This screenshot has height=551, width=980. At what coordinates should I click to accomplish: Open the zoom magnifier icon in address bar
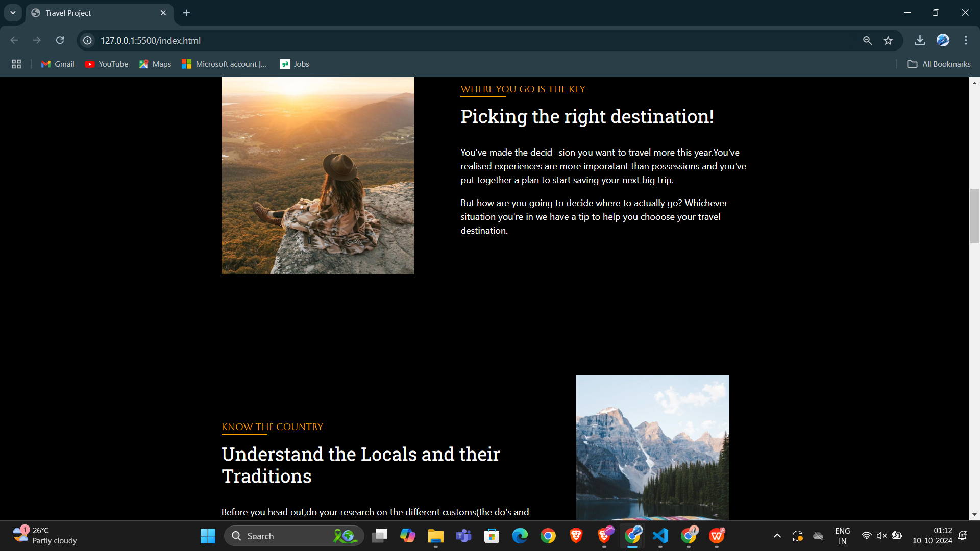(867, 40)
